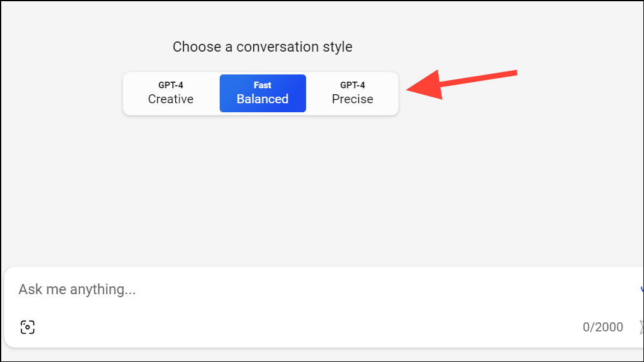Switch to the Precise tab
Viewport: 644px width, 362px height.
(352, 94)
